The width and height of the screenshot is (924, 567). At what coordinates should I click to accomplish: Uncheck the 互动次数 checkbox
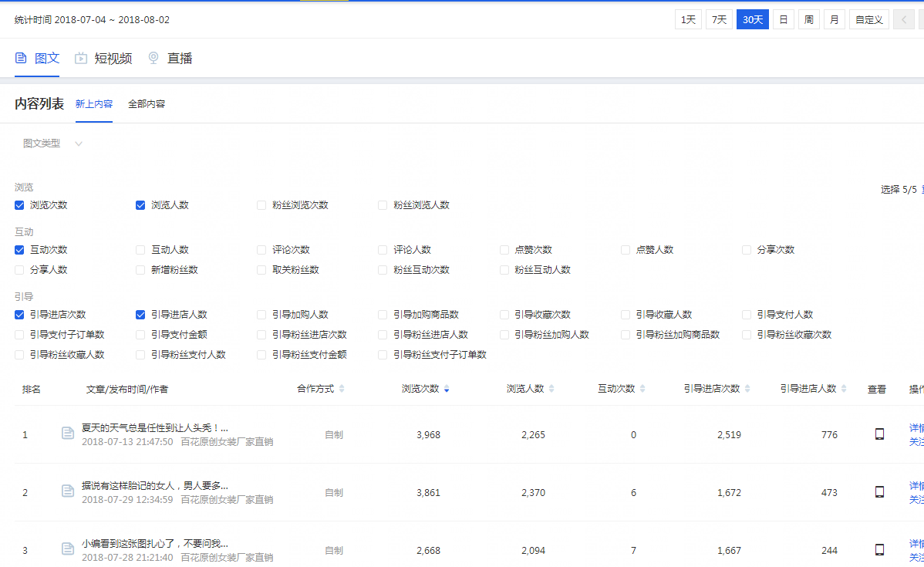tap(19, 250)
